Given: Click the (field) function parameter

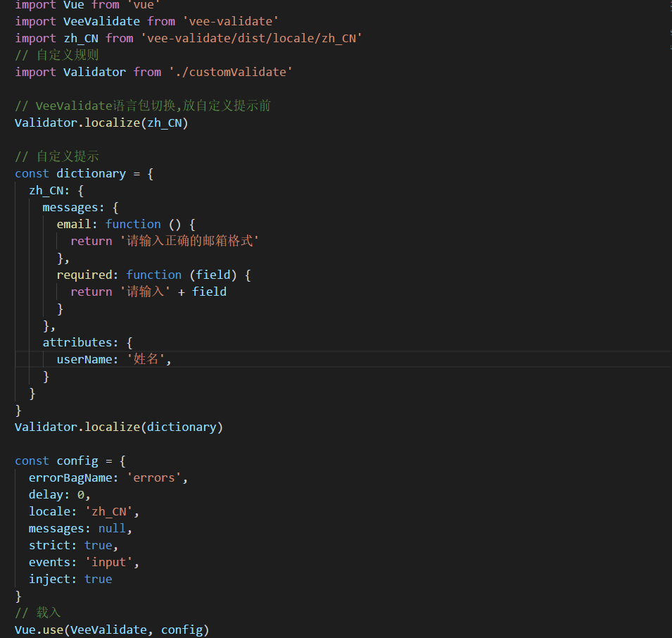Looking at the screenshot, I should coord(213,275).
